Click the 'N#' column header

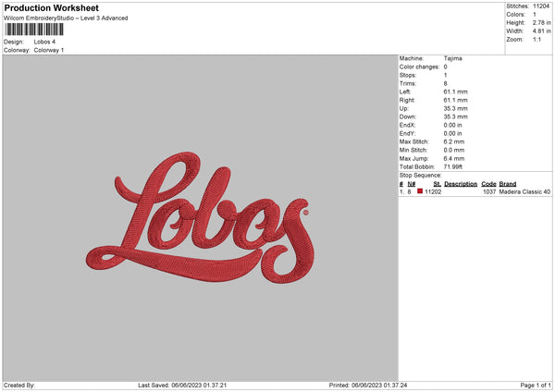412,184
